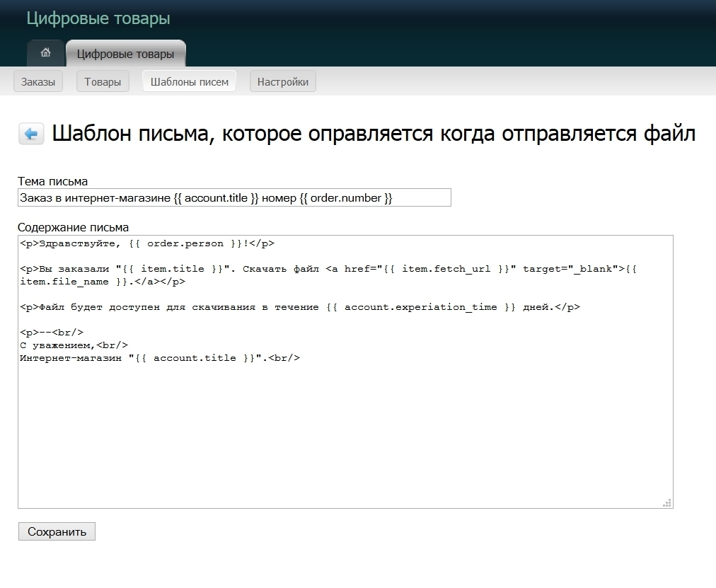
Task: Click the account.experiation_time placeholder in the body
Action: point(420,307)
